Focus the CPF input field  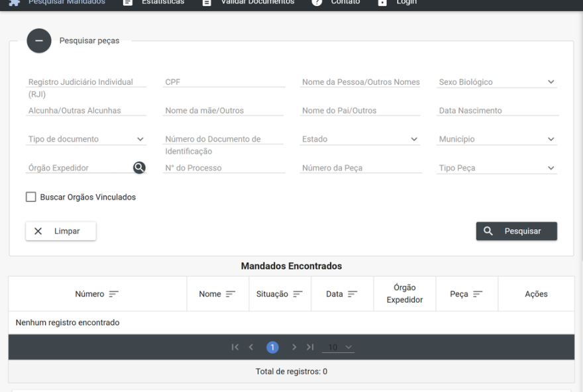point(224,82)
